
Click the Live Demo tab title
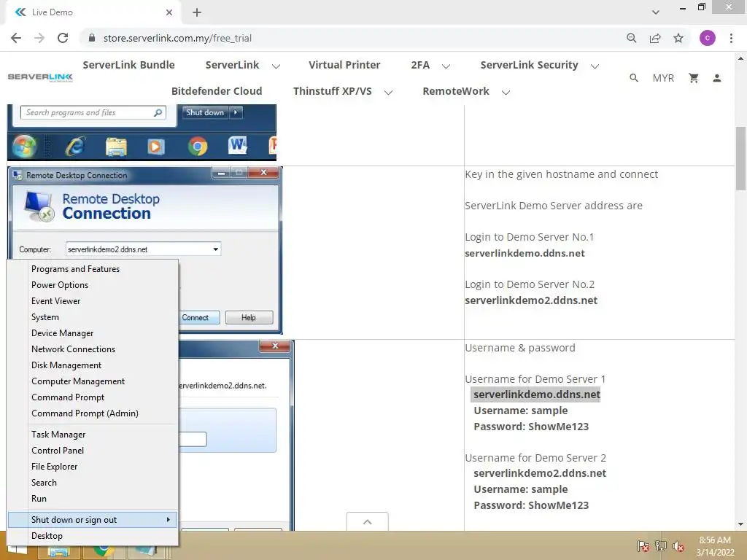(53, 12)
